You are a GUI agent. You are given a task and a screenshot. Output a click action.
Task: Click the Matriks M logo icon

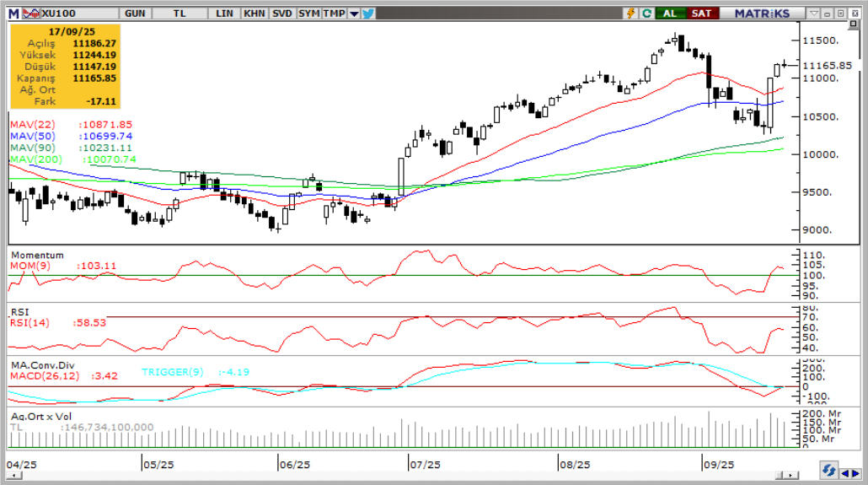pyautogui.click(x=13, y=13)
